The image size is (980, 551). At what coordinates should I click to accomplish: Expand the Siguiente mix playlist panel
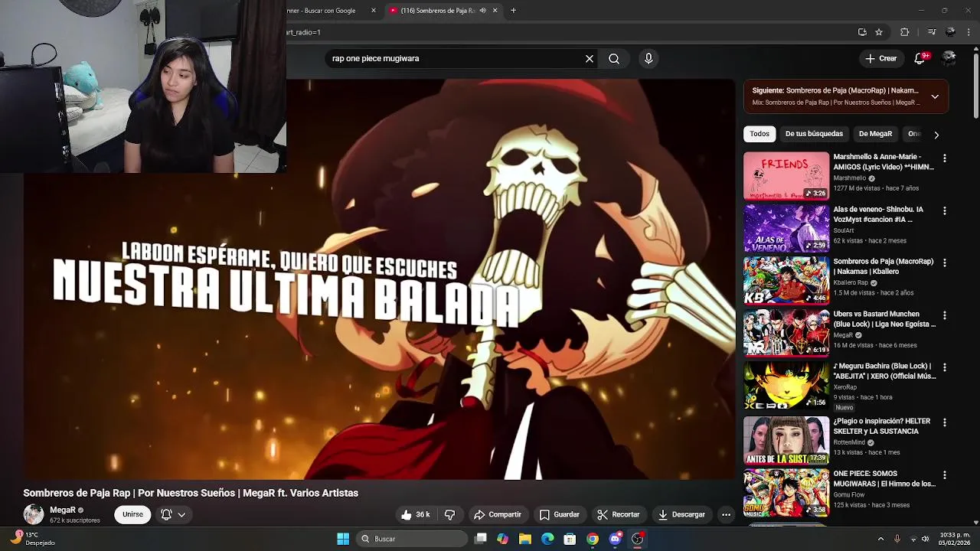[x=935, y=96]
